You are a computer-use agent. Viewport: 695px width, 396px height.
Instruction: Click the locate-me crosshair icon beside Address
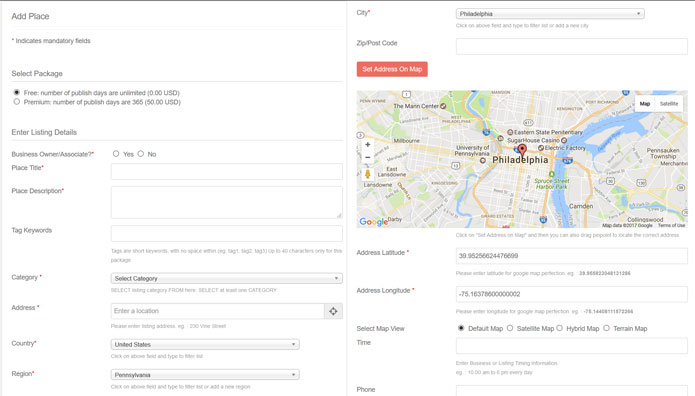pos(333,311)
